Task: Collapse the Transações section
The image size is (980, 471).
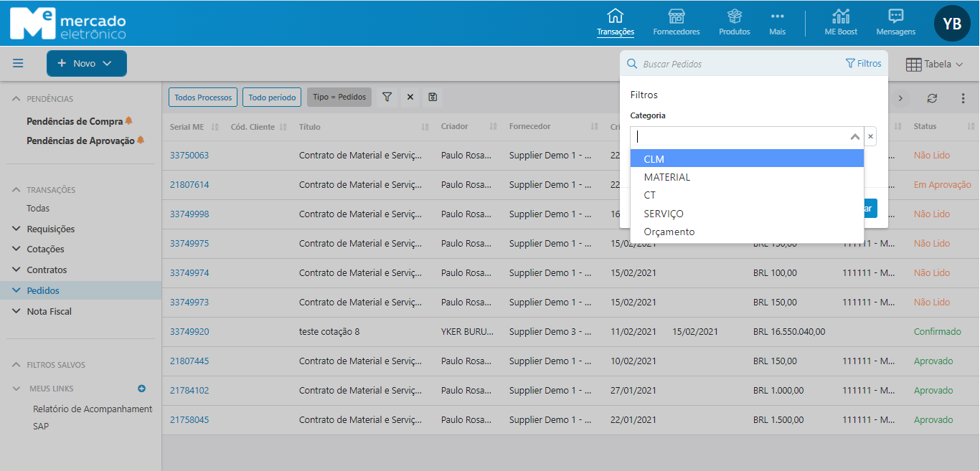Action: click(x=17, y=190)
